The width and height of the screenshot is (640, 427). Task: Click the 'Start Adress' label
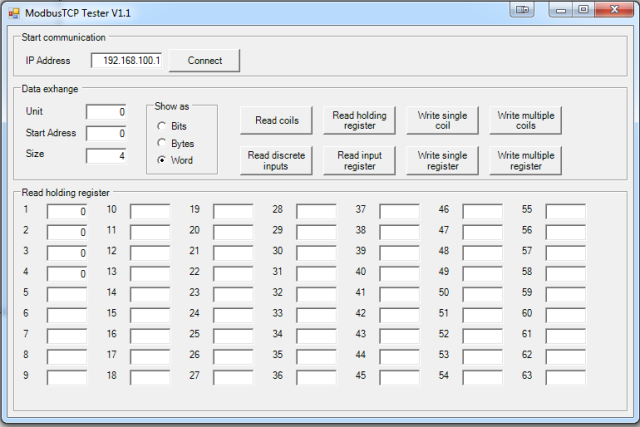51,133
